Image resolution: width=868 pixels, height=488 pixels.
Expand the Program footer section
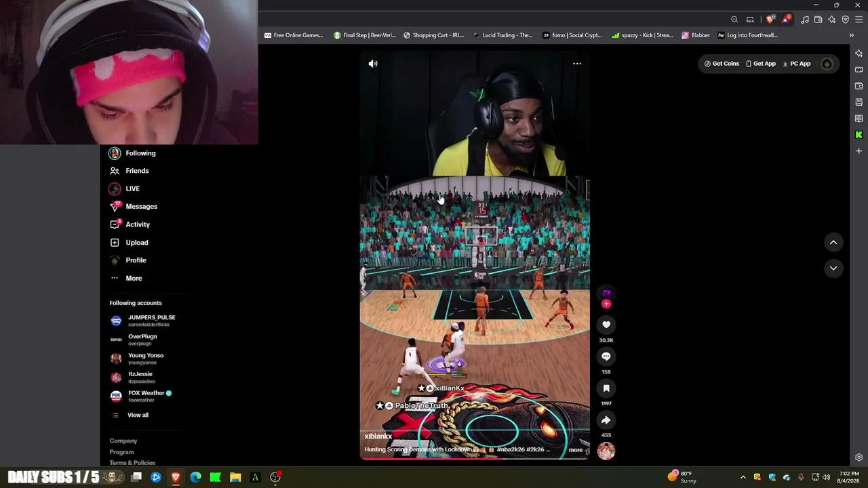pyautogui.click(x=122, y=452)
